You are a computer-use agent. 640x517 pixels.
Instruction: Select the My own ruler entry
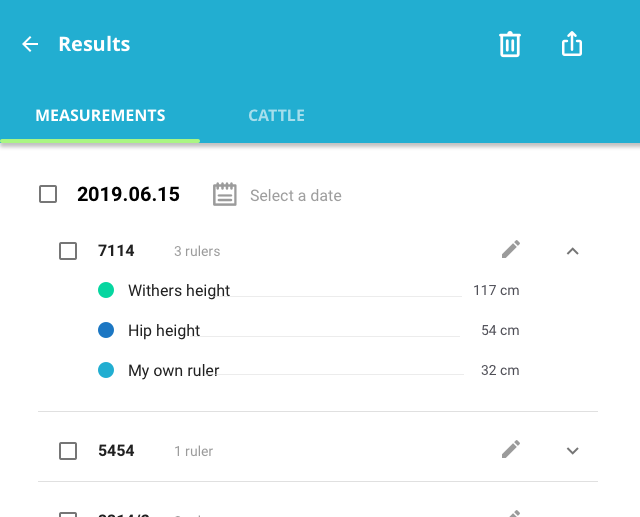(x=174, y=371)
